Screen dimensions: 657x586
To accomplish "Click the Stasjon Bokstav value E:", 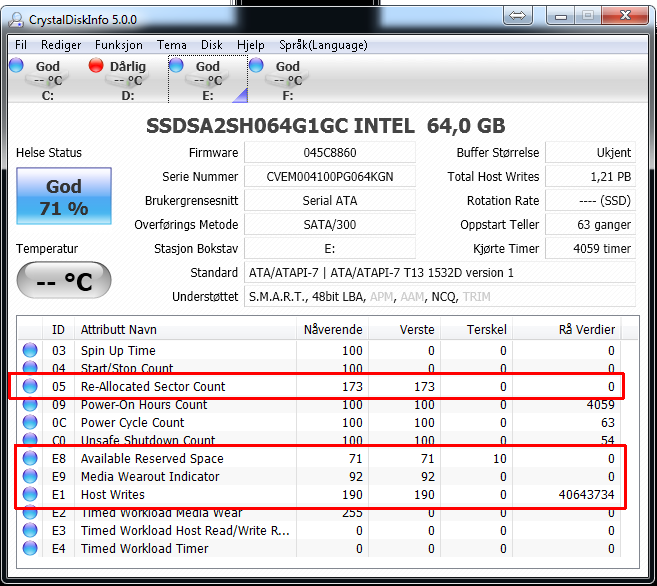I will (330, 249).
